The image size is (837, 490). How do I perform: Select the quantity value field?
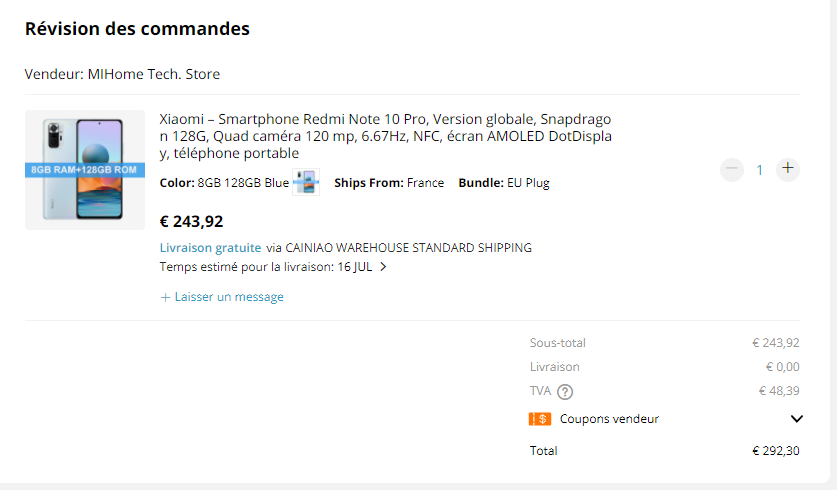[x=759, y=170]
